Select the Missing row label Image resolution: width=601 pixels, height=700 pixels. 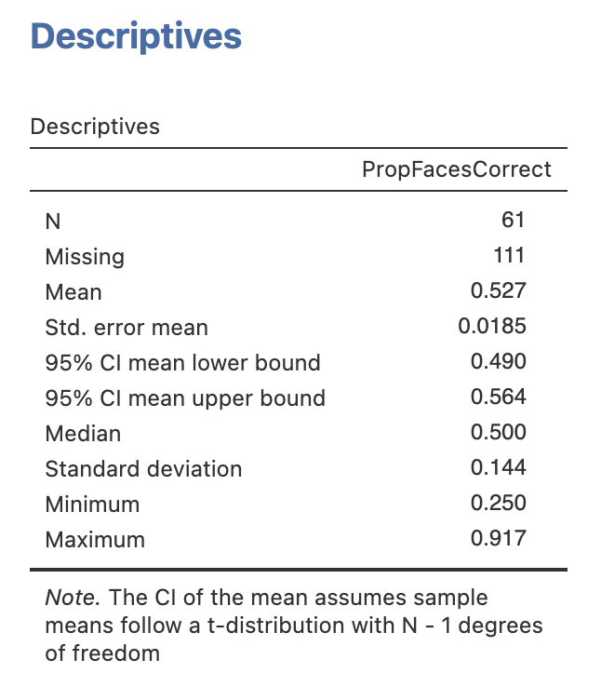(x=85, y=256)
